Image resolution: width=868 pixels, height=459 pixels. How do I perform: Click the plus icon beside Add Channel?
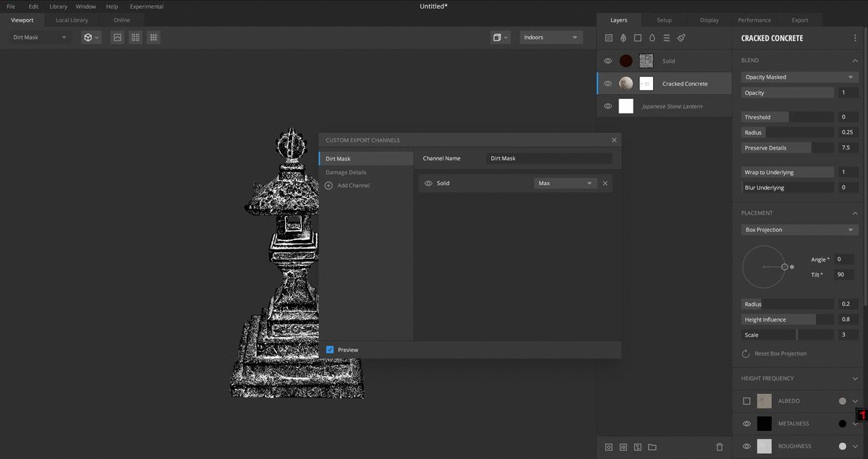[x=329, y=186]
